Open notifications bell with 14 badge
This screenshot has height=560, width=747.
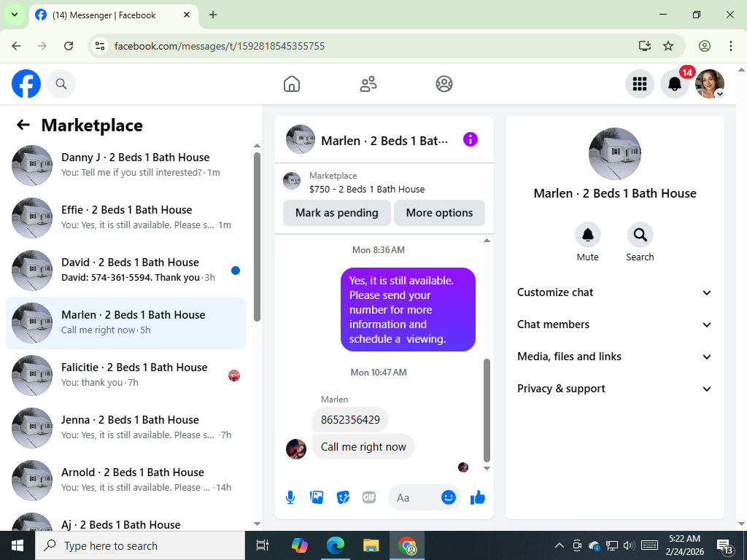[x=675, y=84]
